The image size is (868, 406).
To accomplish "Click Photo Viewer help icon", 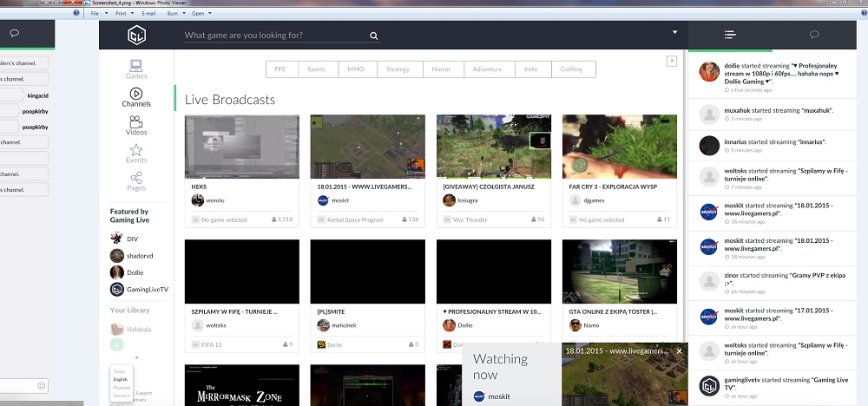I will (76, 13).
